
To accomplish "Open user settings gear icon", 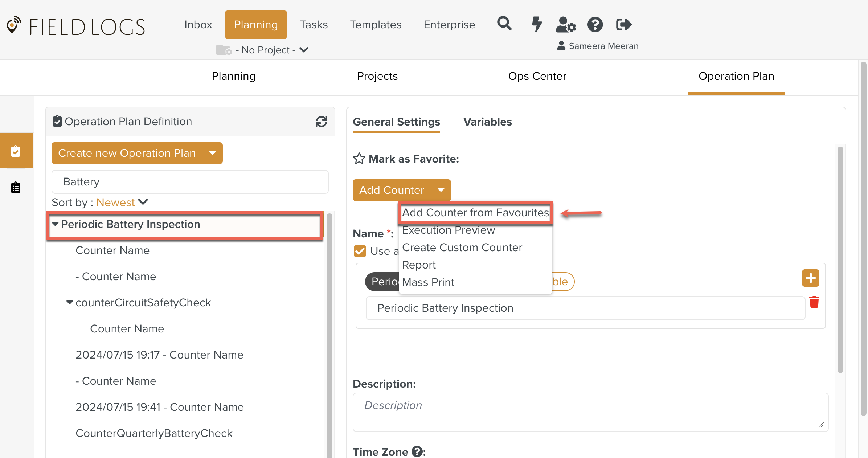I will point(566,25).
